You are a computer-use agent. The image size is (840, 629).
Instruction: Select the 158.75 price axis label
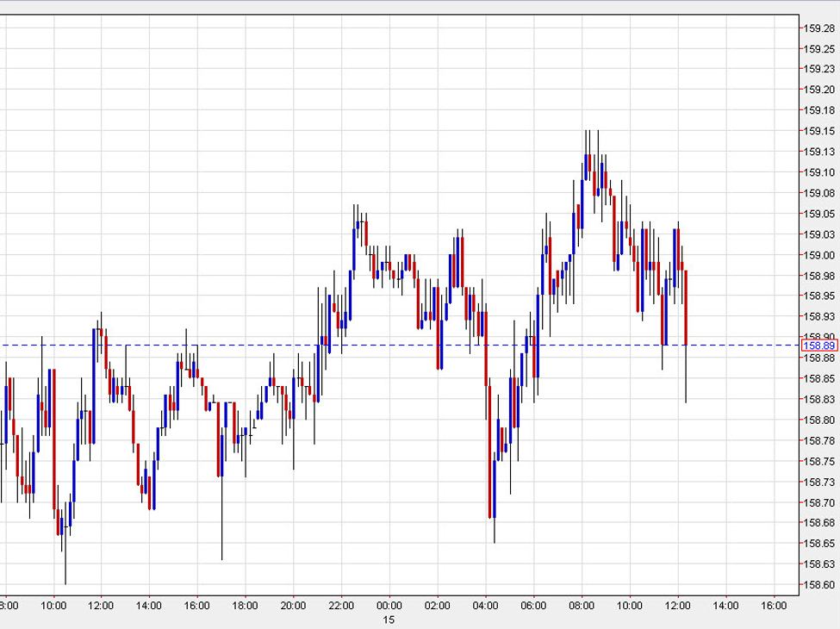coord(819,461)
